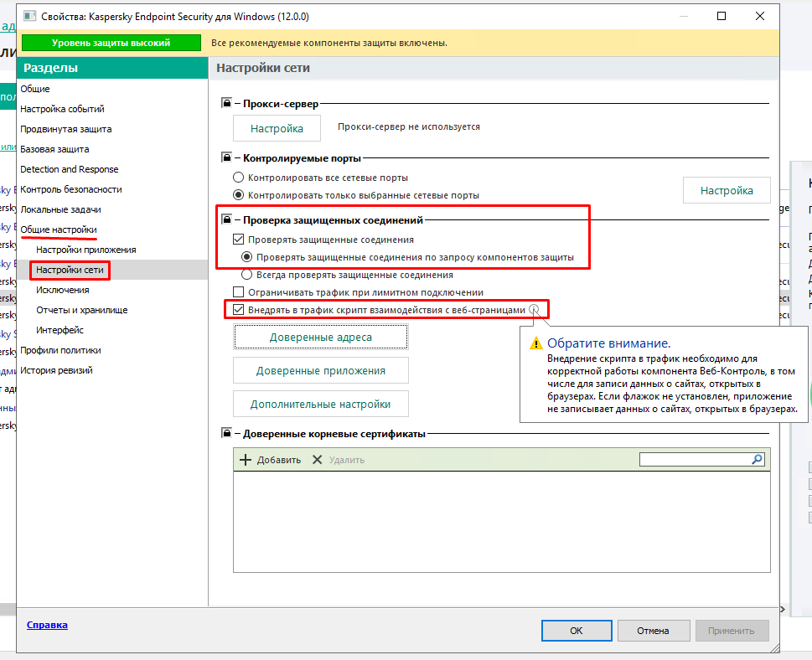Open Дополнительные настройки

(321, 405)
